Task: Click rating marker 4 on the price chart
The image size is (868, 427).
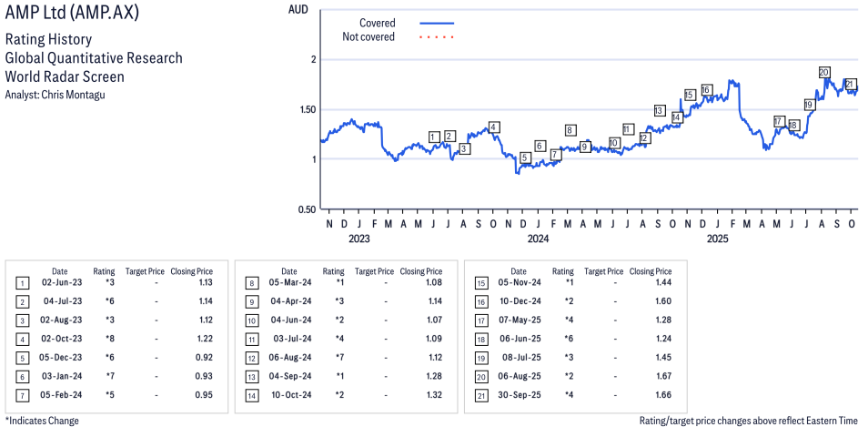Action: pos(493,127)
